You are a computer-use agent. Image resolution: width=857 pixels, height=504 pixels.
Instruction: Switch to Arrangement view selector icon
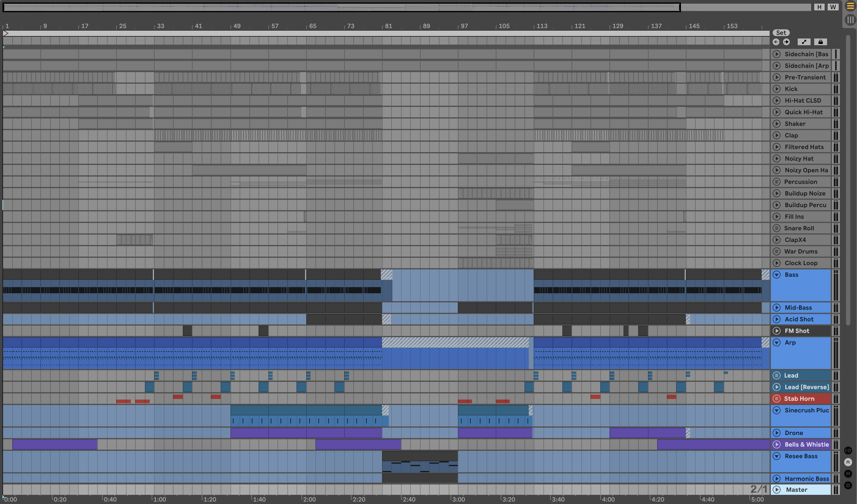coord(850,6)
